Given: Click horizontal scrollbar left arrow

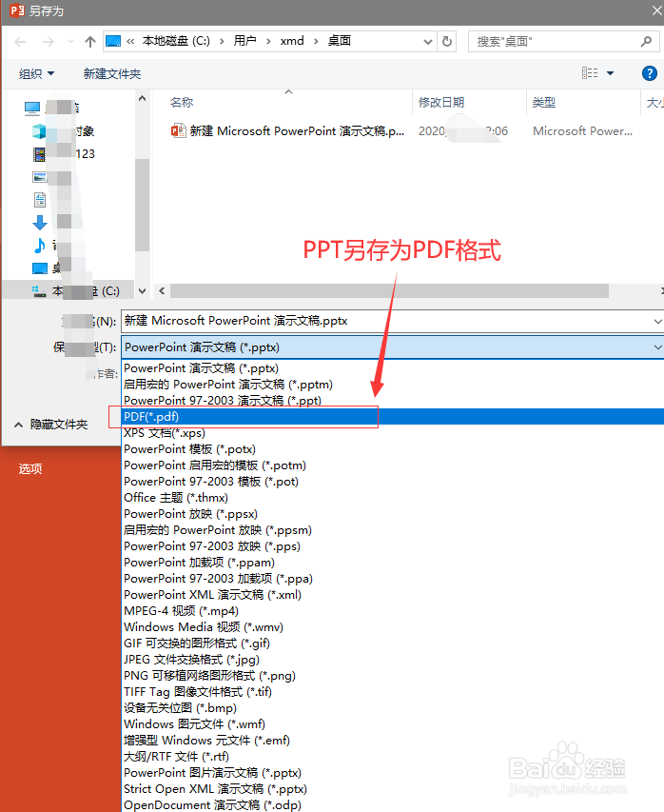Looking at the screenshot, I should click(x=162, y=291).
